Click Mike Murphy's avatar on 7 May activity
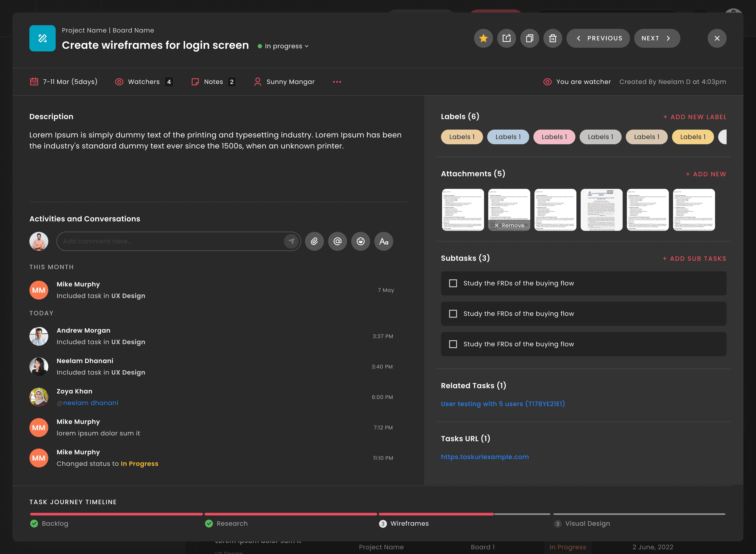756x554 pixels. [x=39, y=290]
